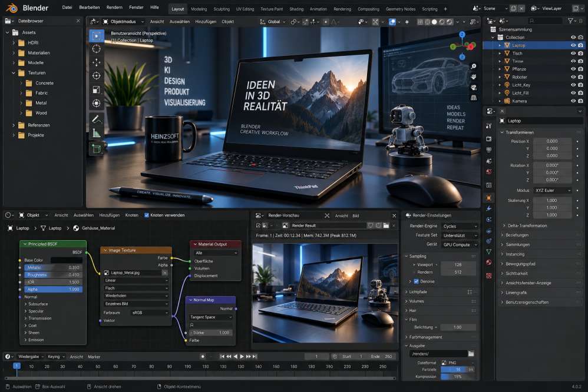Screen dimensions: 588x392
Task: Open the Texture properties checker tab
Action: click(488, 276)
